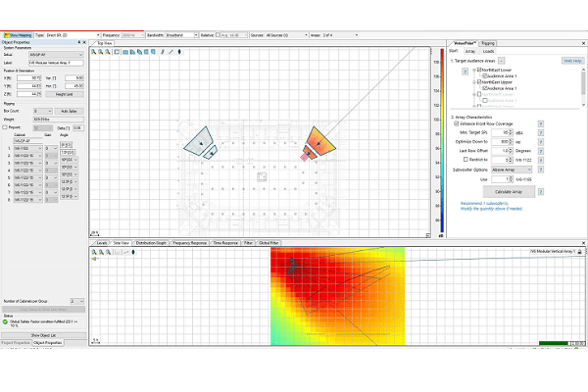Viewport: 588px width, 392px height.
Task: Click the yellow loudspeaker icon in Side View
Action: [94, 259]
